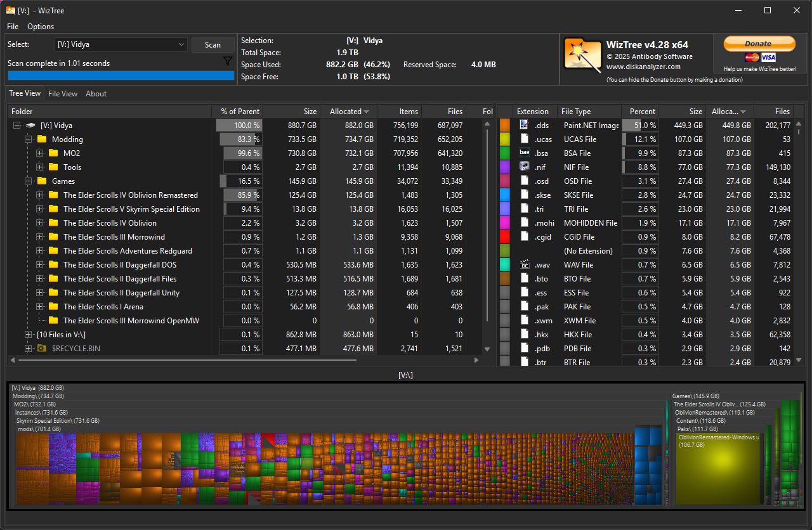This screenshot has height=530, width=812.
Task: Collapse the Games folder tree node
Action: pyautogui.click(x=28, y=181)
